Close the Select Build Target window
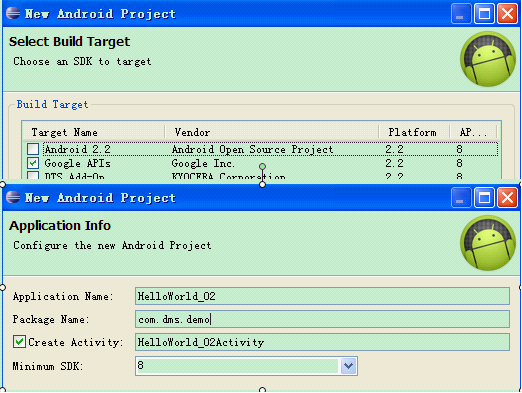This screenshot has width=522, height=393. tap(507, 14)
